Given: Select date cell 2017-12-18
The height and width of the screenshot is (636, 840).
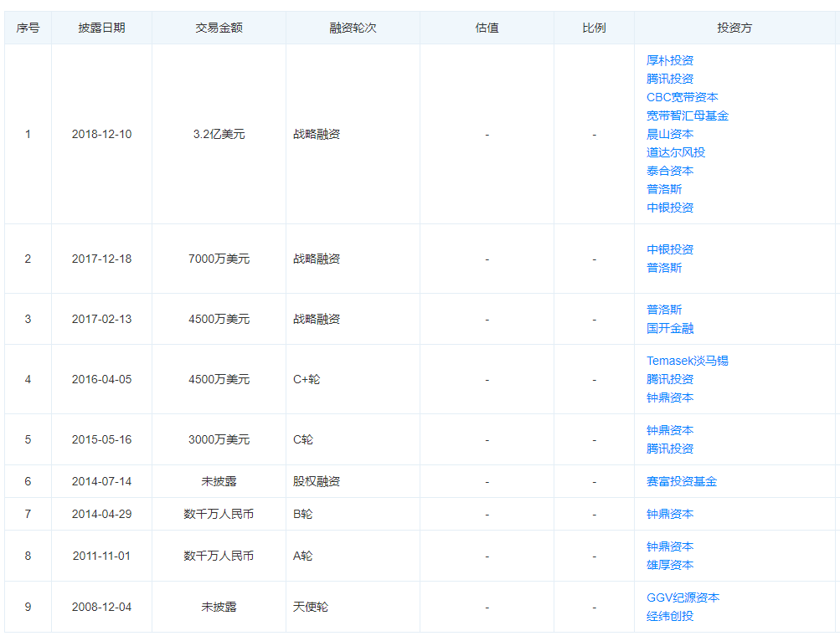Looking at the screenshot, I should click(102, 259).
